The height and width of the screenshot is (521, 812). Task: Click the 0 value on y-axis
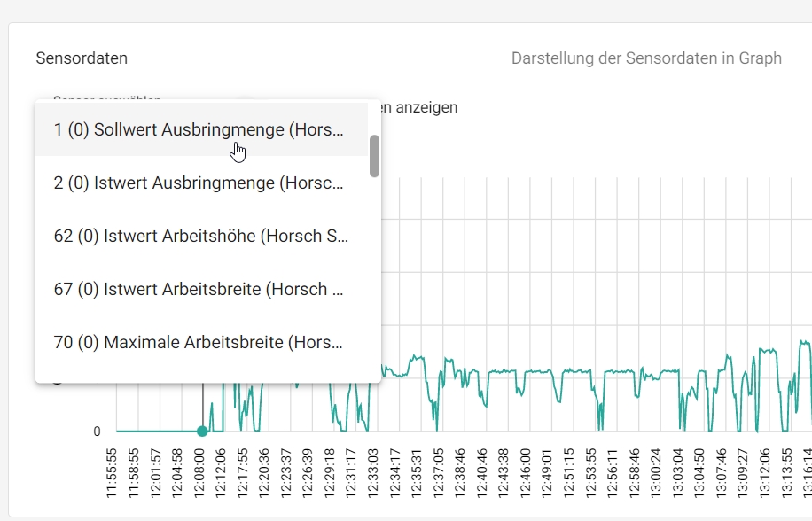98,432
